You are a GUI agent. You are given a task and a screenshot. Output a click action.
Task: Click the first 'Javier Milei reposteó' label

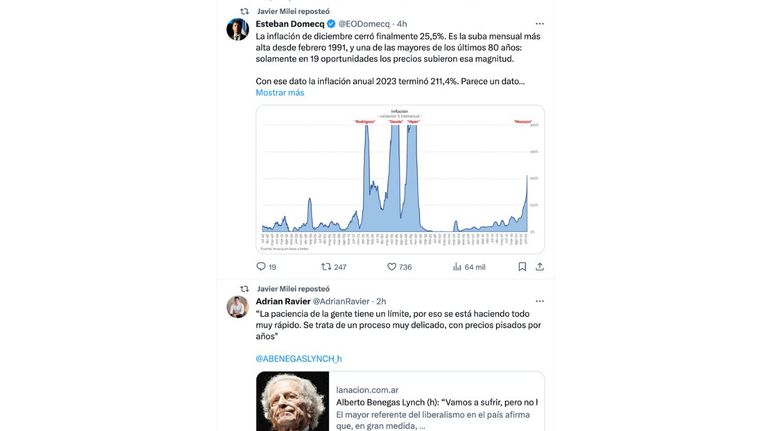[293, 11]
